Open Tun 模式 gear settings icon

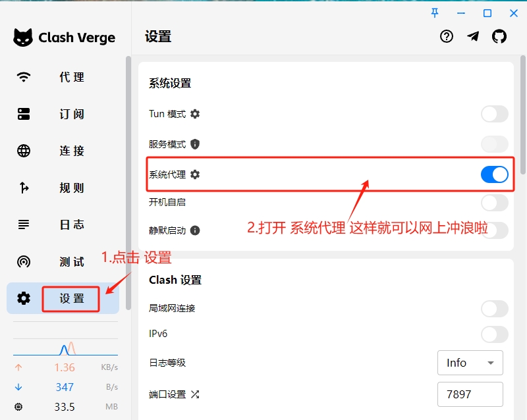coord(195,114)
